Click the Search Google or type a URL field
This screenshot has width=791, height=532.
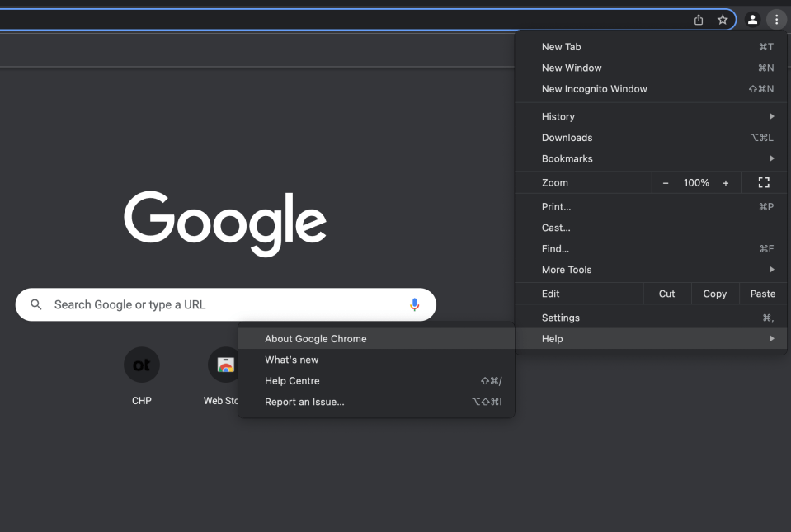(x=225, y=304)
